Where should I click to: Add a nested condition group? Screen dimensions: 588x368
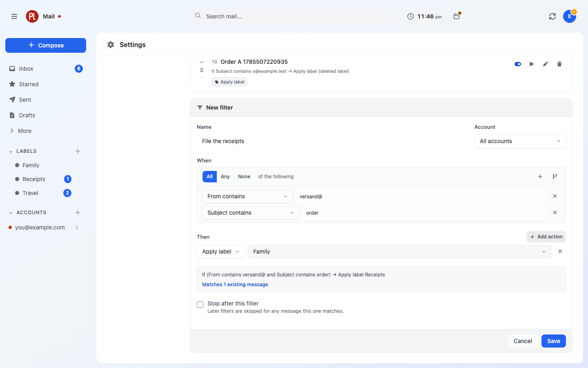(x=555, y=177)
